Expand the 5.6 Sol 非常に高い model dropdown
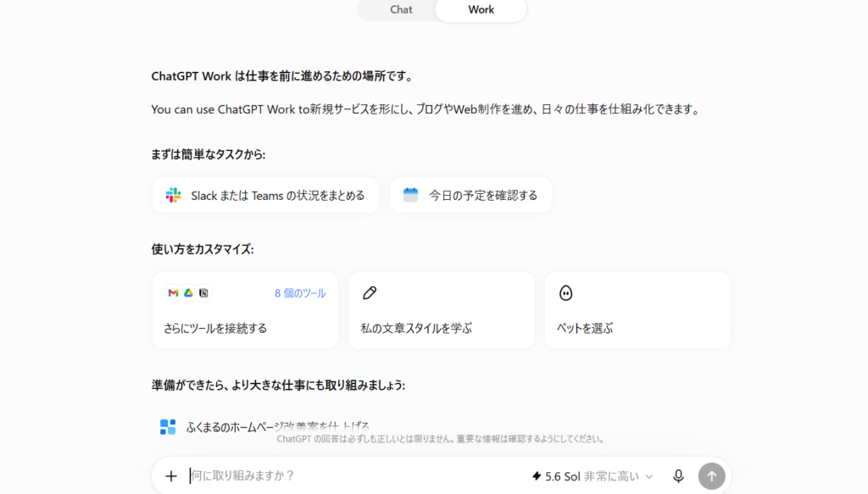 593,476
